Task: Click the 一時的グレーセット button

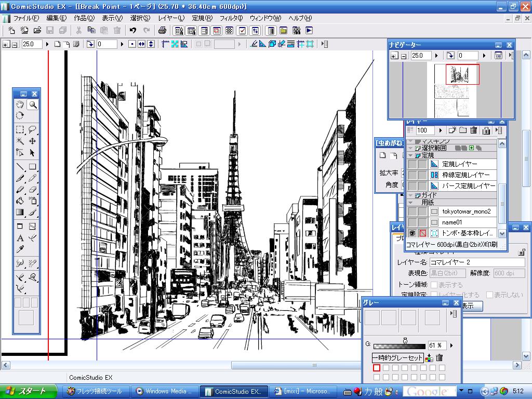Action: 397,357
